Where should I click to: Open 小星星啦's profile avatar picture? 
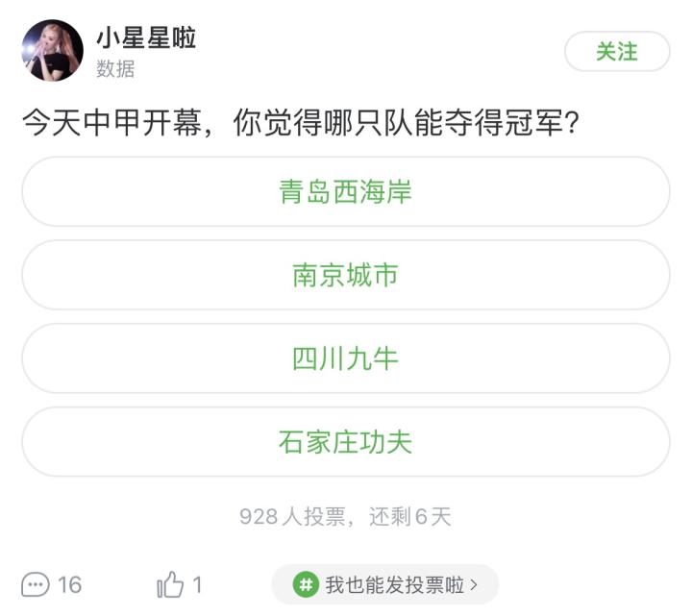(x=52, y=51)
